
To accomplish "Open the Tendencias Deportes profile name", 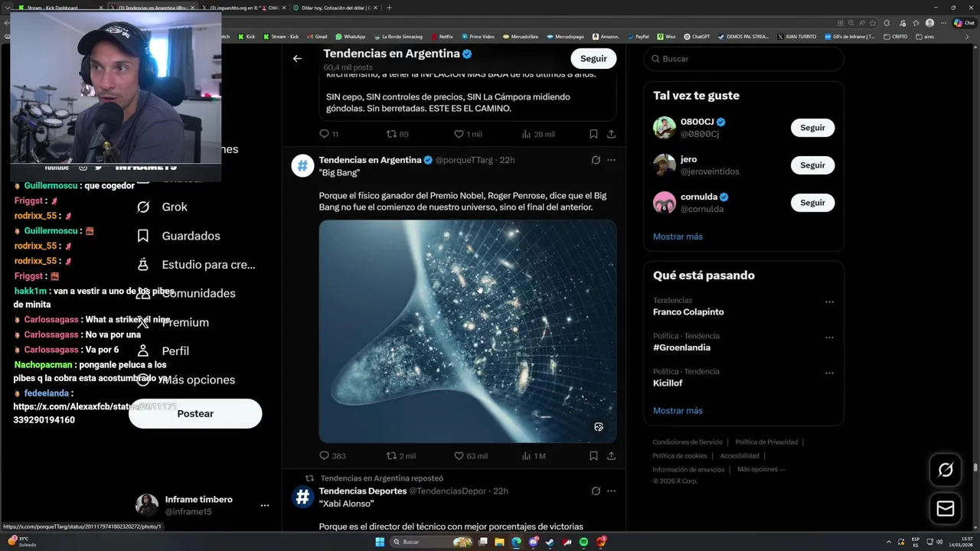I will (x=362, y=491).
